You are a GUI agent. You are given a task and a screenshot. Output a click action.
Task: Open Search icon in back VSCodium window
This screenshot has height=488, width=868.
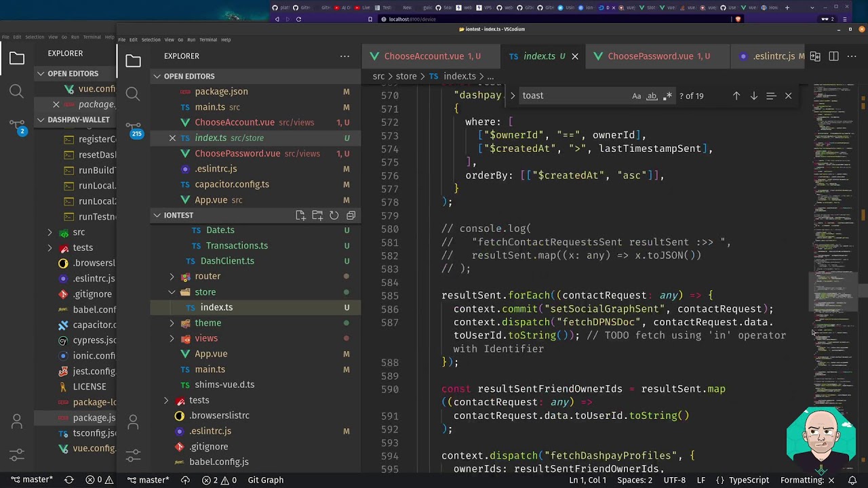tap(17, 91)
